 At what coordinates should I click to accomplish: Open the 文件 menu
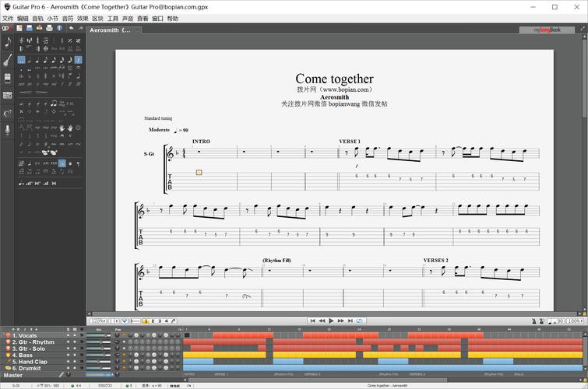8,19
